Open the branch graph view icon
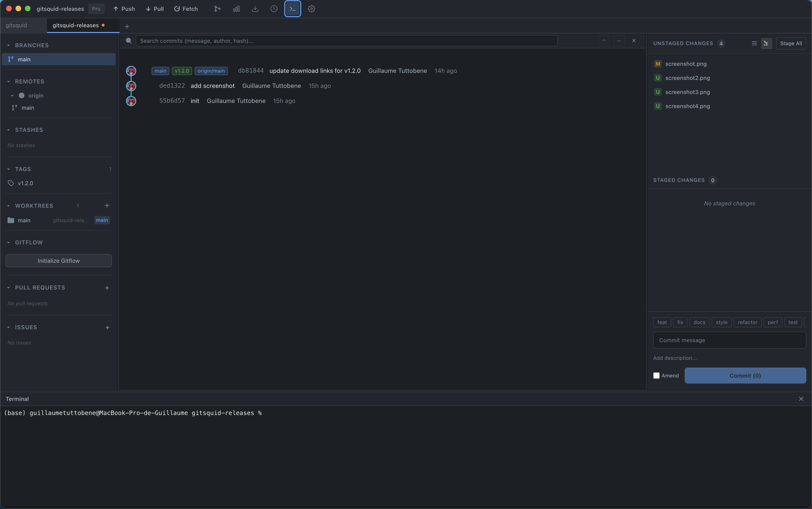Image resolution: width=812 pixels, height=509 pixels. (217, 9)
